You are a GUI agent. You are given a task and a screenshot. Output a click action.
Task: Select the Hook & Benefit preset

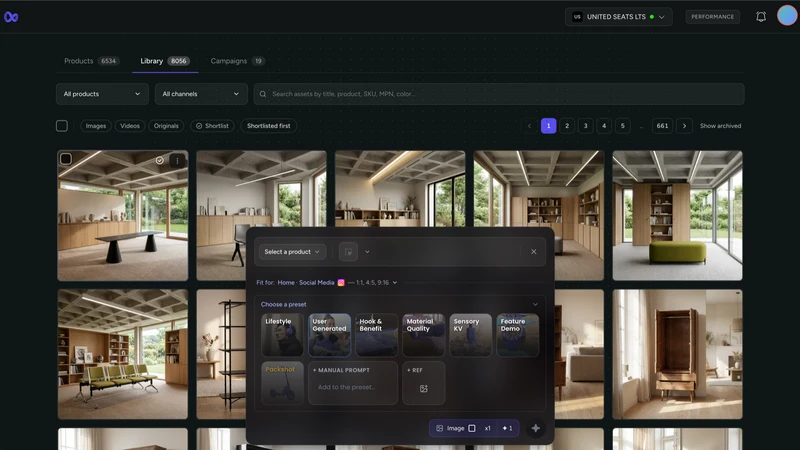coord(377,335)
